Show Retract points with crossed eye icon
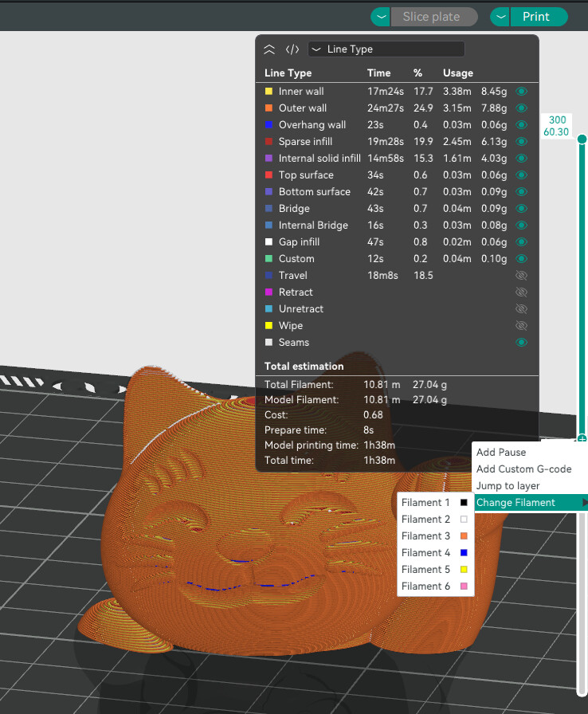This screenshot has width=588, height=714. click(522, 292)
